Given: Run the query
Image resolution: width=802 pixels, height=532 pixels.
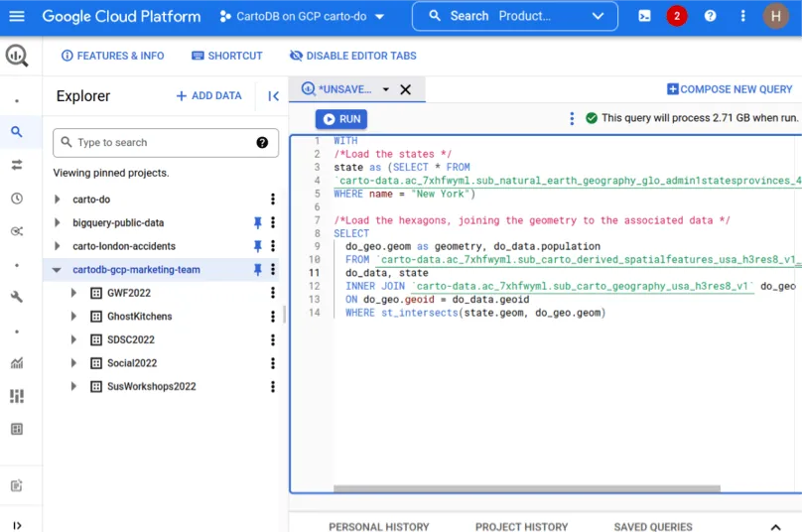Looking at the screenshot, I should point(341,119).
